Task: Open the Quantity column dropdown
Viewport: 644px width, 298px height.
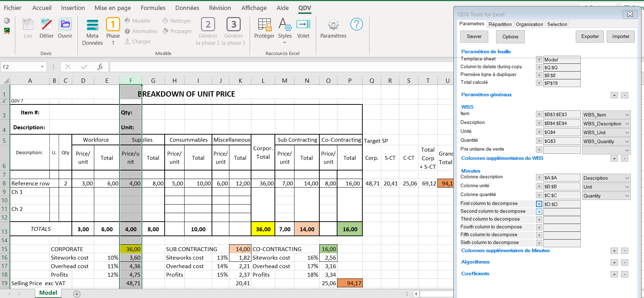Action: tap(627, 196)
